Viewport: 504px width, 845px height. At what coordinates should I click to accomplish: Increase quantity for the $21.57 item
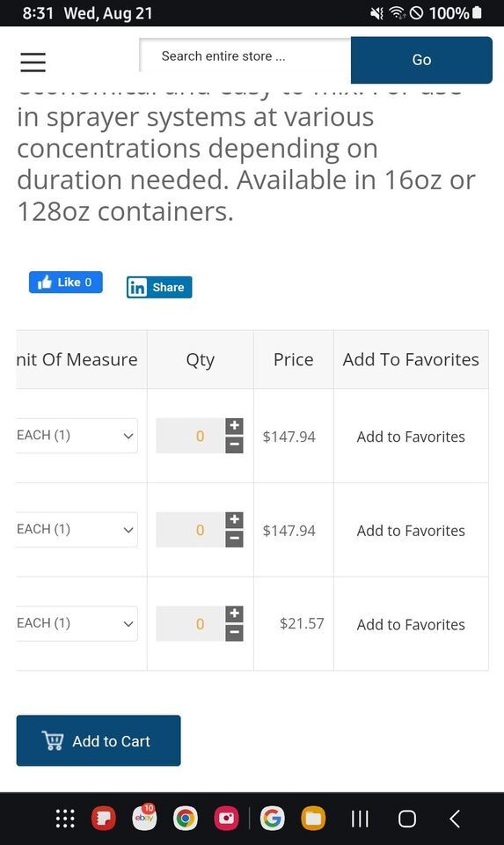[x=234, y=614]
